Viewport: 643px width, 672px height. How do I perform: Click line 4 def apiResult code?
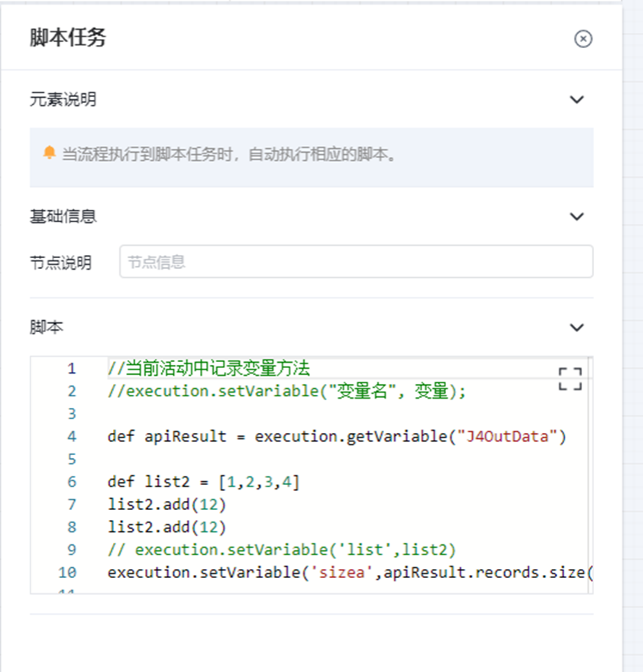[337, 437]
